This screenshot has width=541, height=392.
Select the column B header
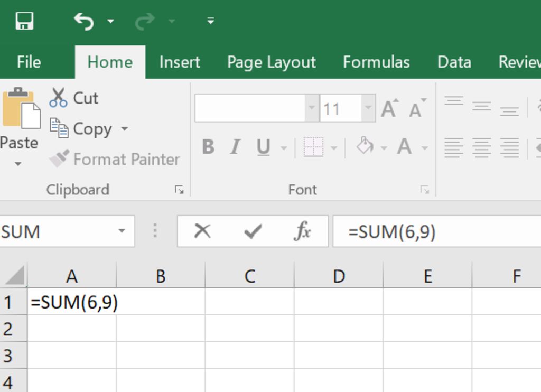point(161,276)
